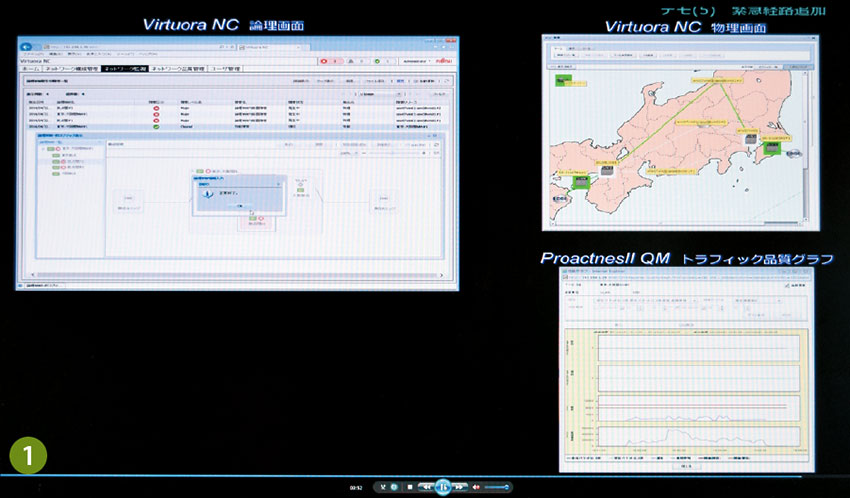Open the ユーザ管理 tab
This screenshot has height=498, width=850.
coord(225,69)
